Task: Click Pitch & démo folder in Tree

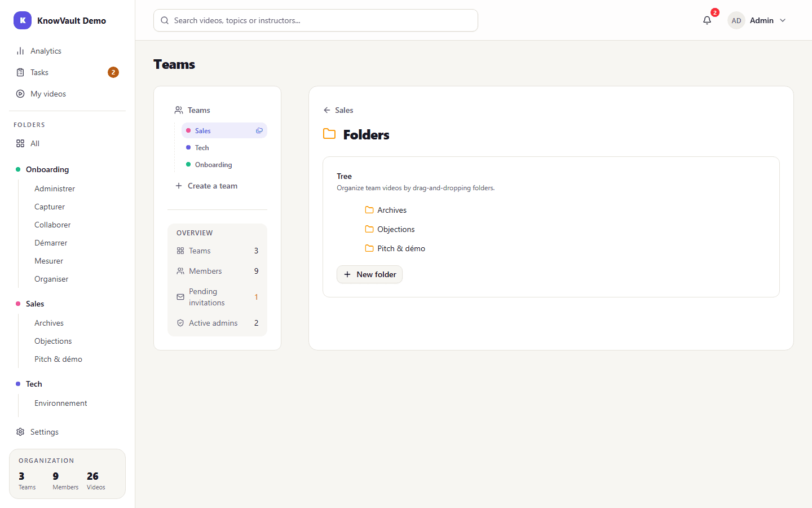Action: pos(395,248)
